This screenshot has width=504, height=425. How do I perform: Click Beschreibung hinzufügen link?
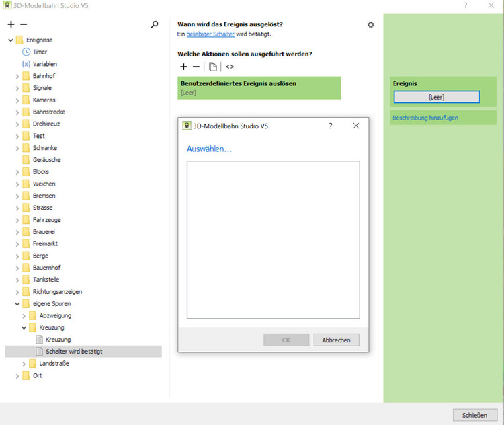[x=425, y=118]
